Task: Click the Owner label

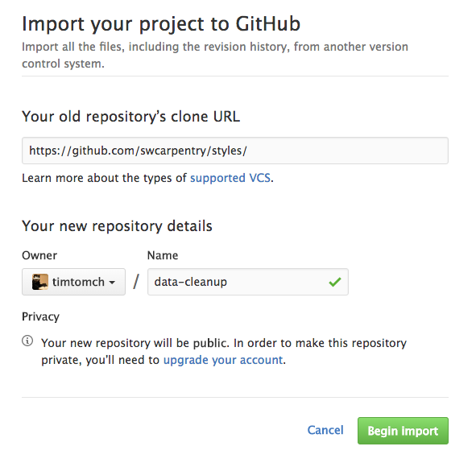Action: click(x=39, y=255)
